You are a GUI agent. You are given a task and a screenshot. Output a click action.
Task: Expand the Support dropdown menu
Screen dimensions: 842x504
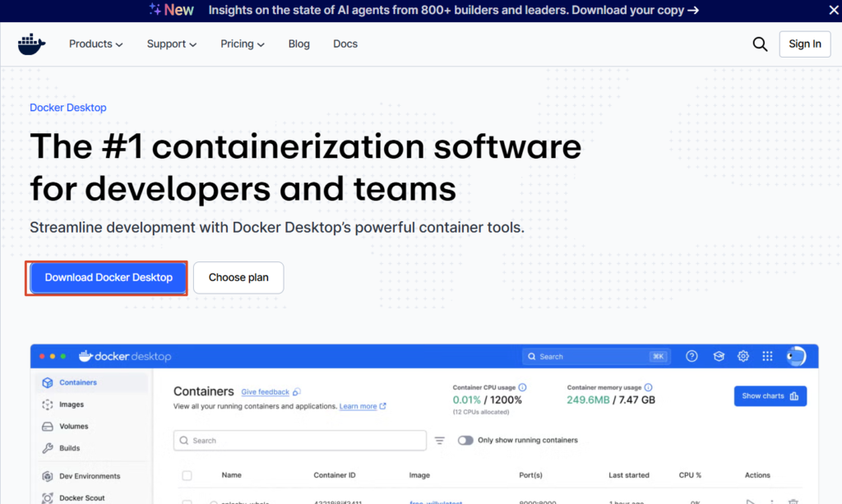(x=171, y=44)
